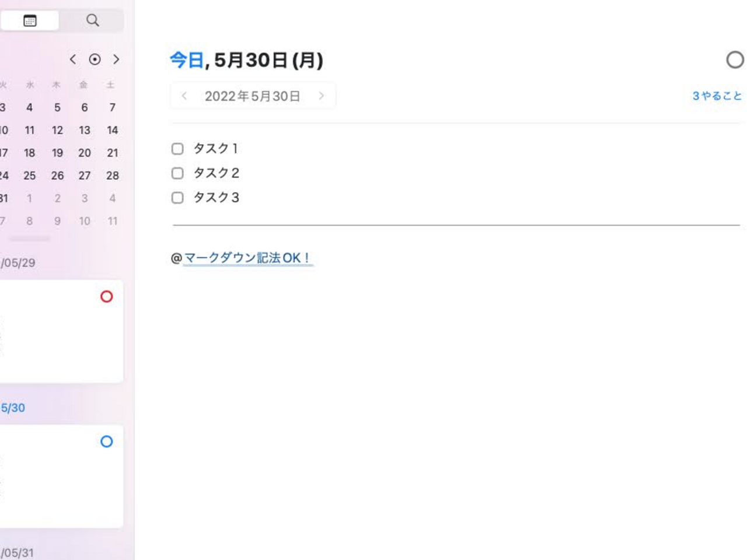Click the 今日 heading link
Viewport: 747px width, 560px height.
pos(186,60)
